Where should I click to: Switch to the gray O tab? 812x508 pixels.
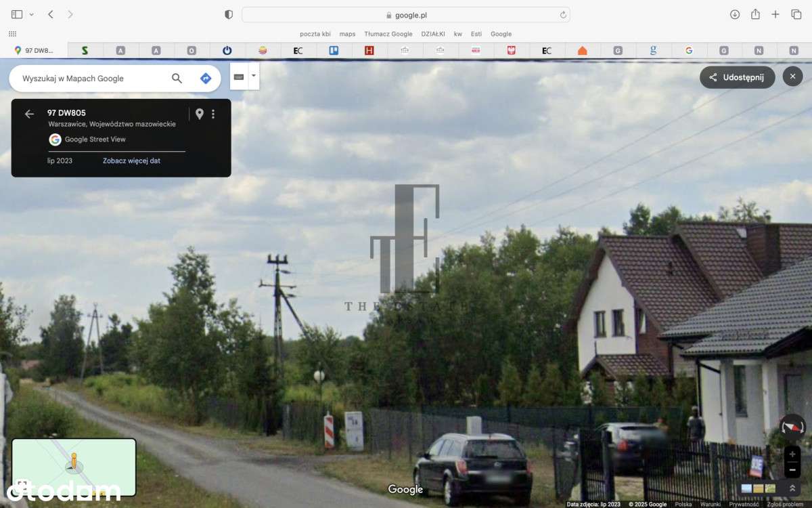(x=191, y=50)
